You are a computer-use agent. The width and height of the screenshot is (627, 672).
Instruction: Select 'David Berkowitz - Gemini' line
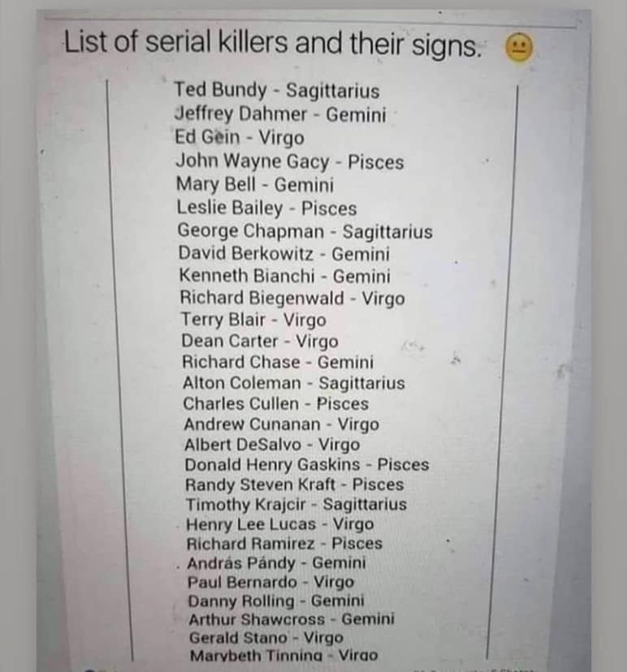(284, 253)
